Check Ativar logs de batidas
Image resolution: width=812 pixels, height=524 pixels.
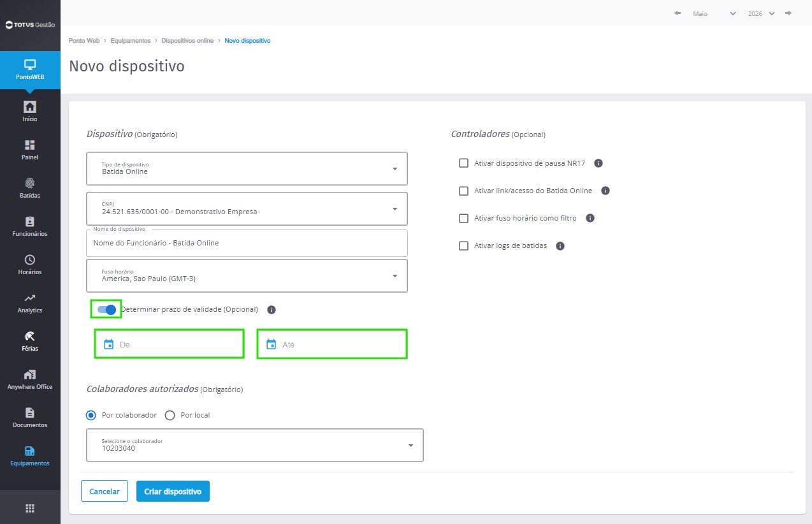tap(464, 245)
